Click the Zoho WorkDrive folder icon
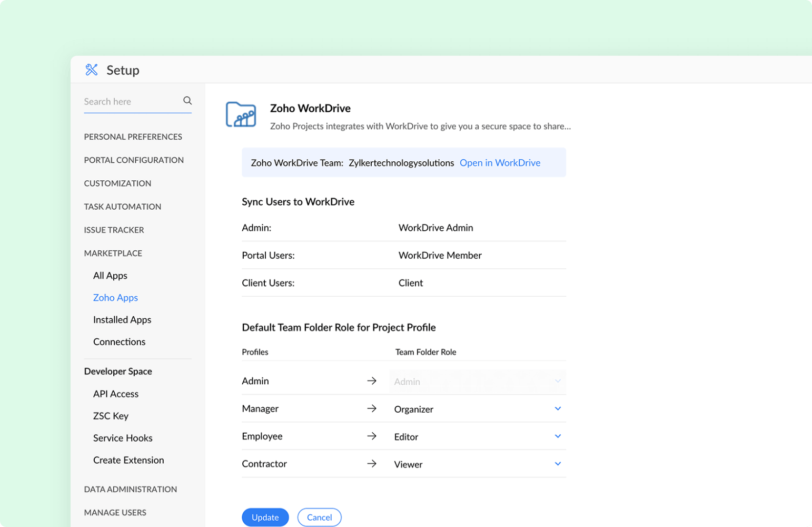The image size is (812, 527). (241, 114)
